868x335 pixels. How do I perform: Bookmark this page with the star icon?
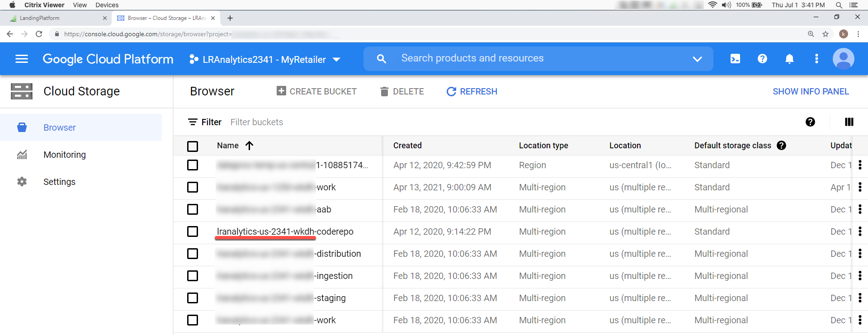pos(826,34)
